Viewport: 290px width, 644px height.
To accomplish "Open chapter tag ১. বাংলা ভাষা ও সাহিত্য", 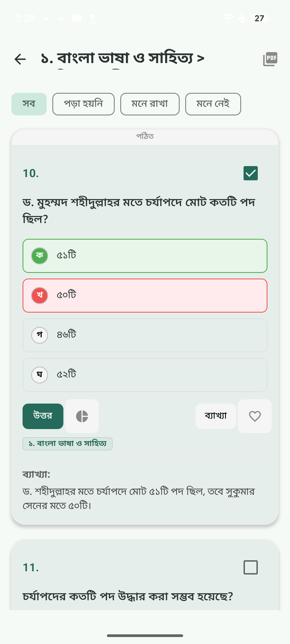I will click(x=67, y=444).
